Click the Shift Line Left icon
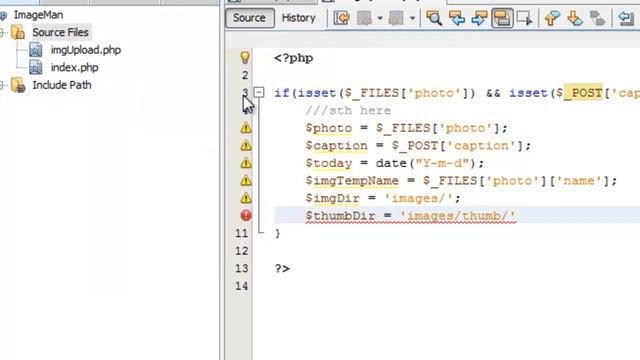 [x=626, y=18]
